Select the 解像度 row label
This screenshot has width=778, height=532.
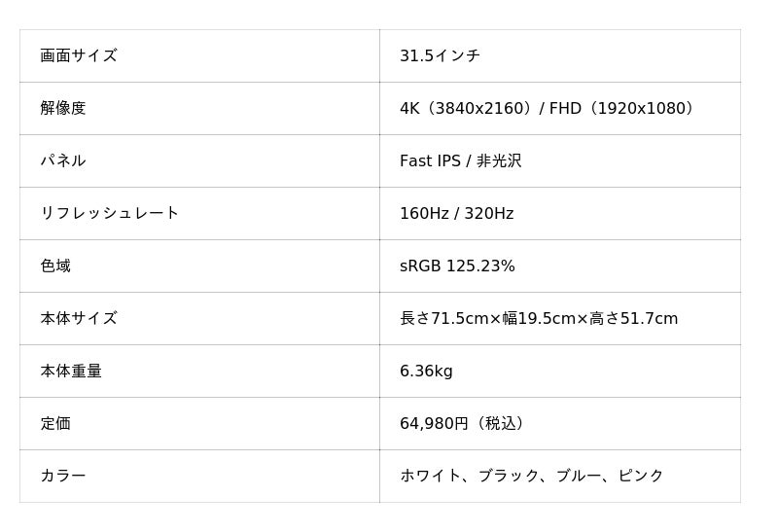pos(63,108)
